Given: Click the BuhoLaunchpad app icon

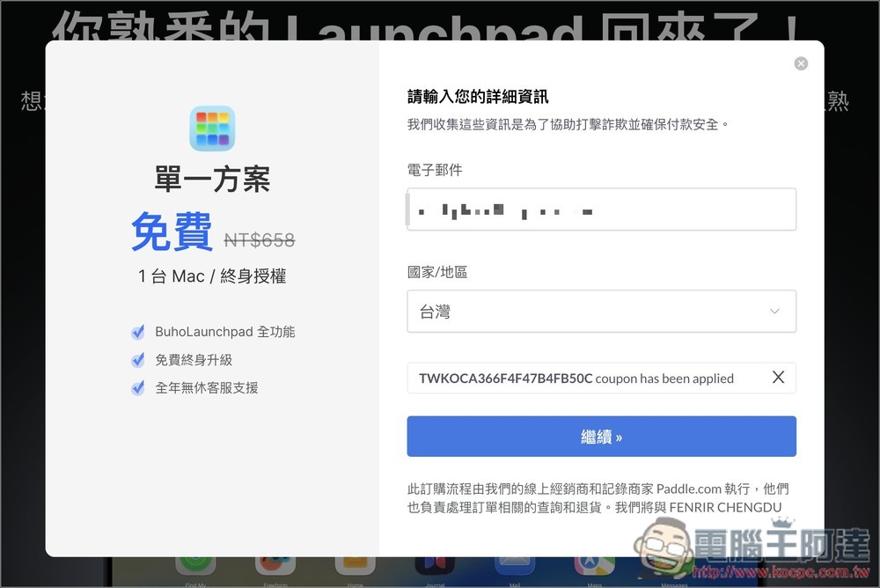Looking at the screenshot, I should pyautogui.click(x=210, y=128).
